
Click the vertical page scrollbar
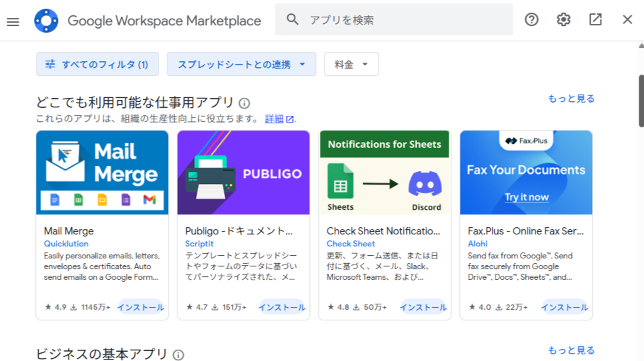641,100
